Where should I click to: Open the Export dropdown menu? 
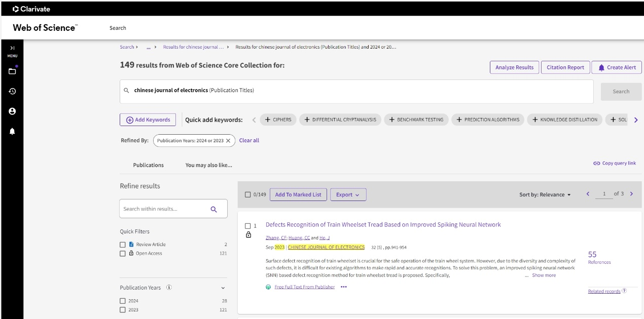click(x=348, y=194)
